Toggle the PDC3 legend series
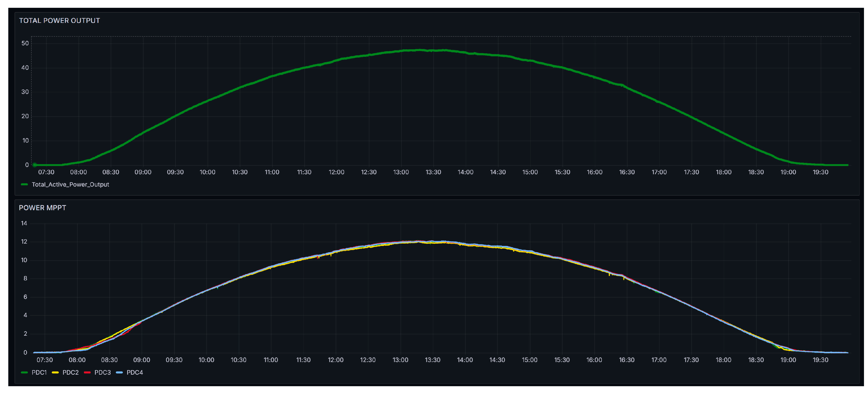The height and width of the screenshot is (395, 868). [x=103, y=372]
